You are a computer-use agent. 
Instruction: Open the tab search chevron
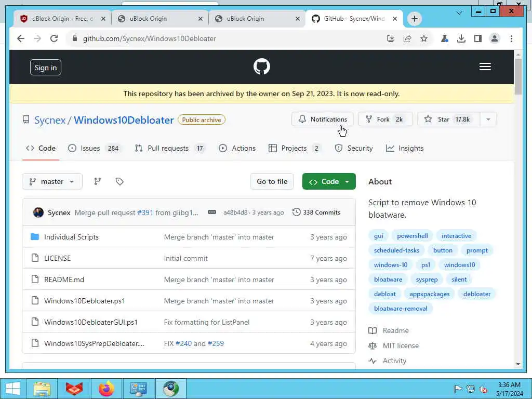pyautogui.click(x=459, y=13)
